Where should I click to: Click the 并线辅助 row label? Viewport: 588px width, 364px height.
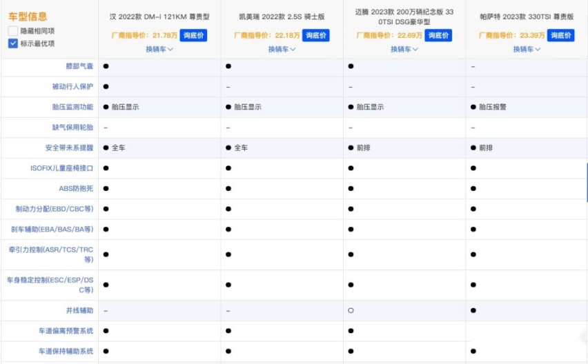coord(79,310)
